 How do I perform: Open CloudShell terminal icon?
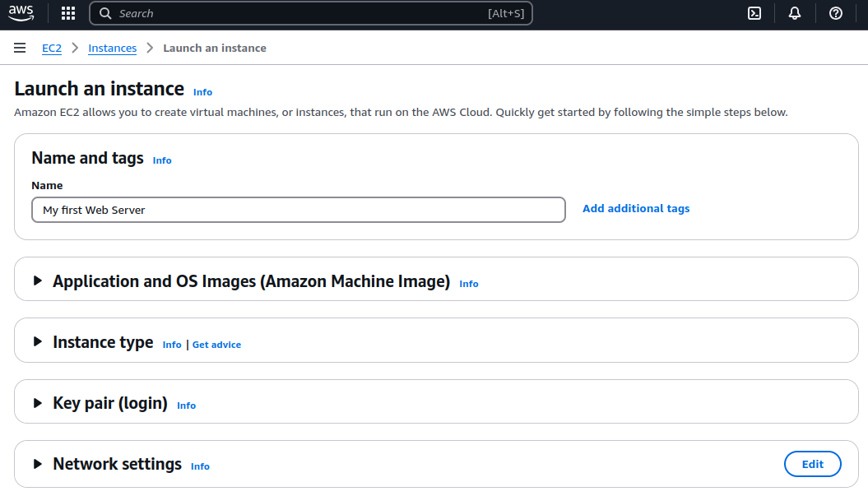pyautogui.click(x=754, y=13)
